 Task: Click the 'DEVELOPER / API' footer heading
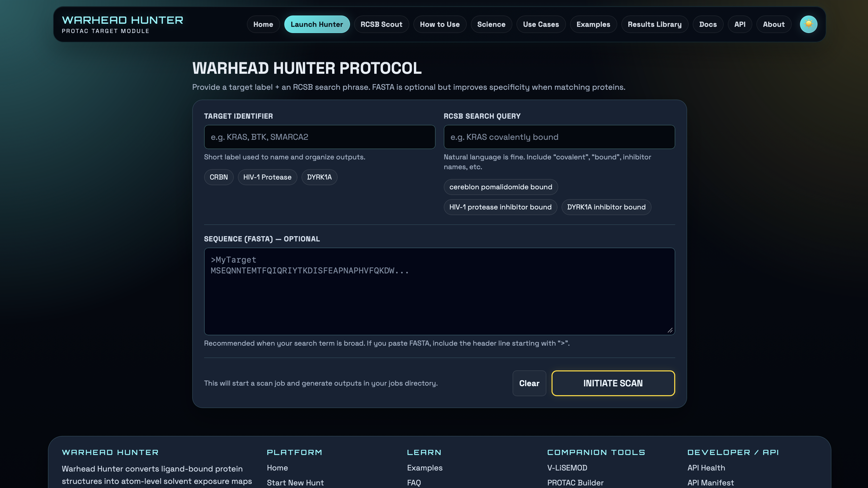[733, 452]
